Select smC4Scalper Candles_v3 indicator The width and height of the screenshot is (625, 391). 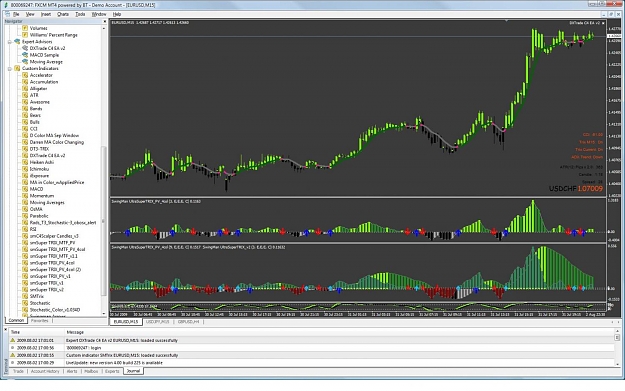54,236
